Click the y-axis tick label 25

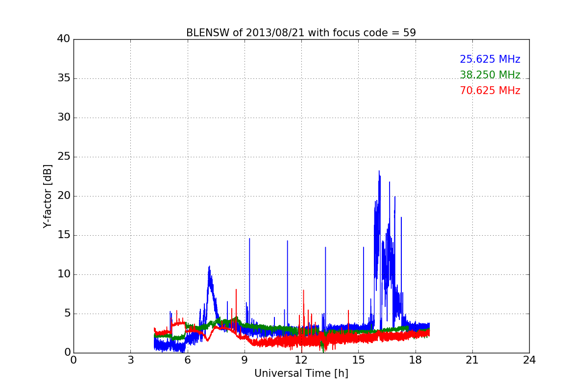coord(64,157)
